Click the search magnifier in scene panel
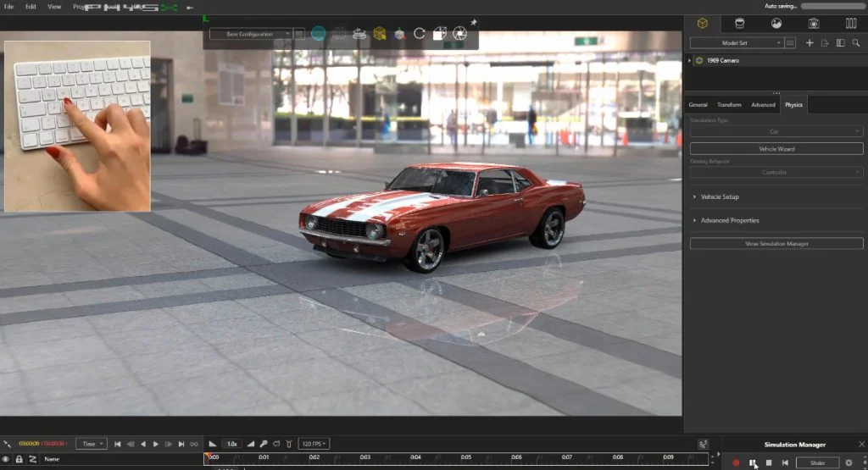The image size is (868, 470). pyautogui.click(x=855, y=42)
